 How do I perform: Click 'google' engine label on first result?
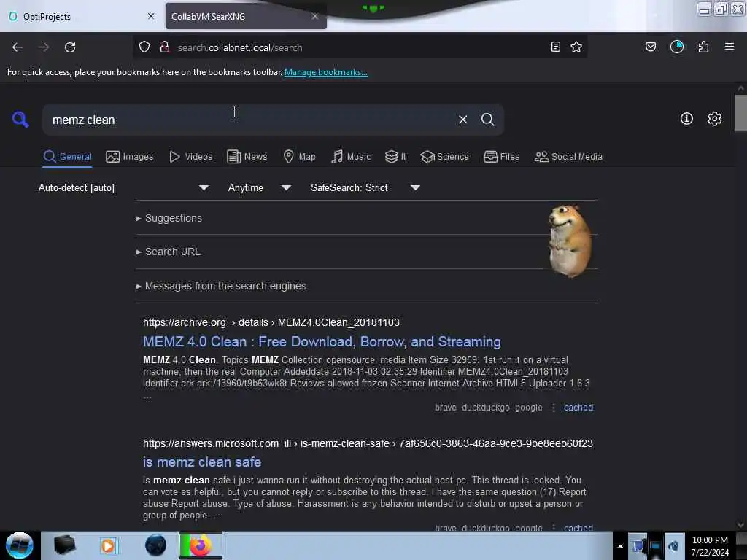click(529, 408)
